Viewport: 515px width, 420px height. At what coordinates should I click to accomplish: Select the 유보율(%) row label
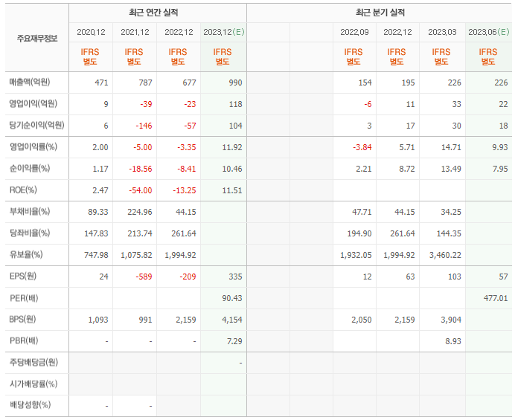pyautogui.click(x=26, y=254)
